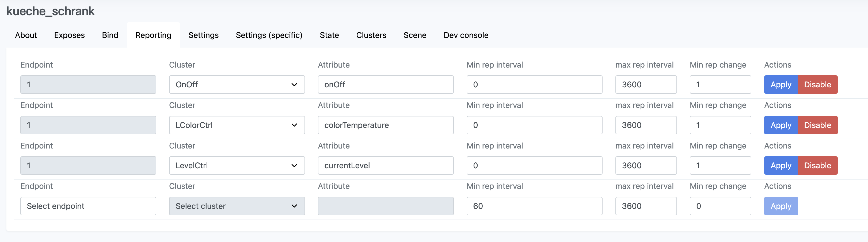Open the LevelCtrl cluster dropdown
The height and width of the screenshot is (242, 868).
pos(237,166)
